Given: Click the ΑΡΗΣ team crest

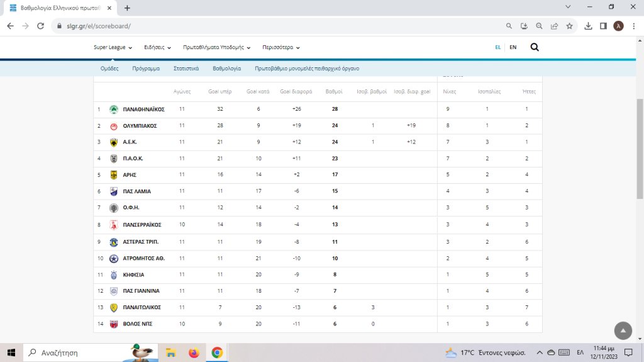Looking at the screenshot, I should (x=114, y=175).
